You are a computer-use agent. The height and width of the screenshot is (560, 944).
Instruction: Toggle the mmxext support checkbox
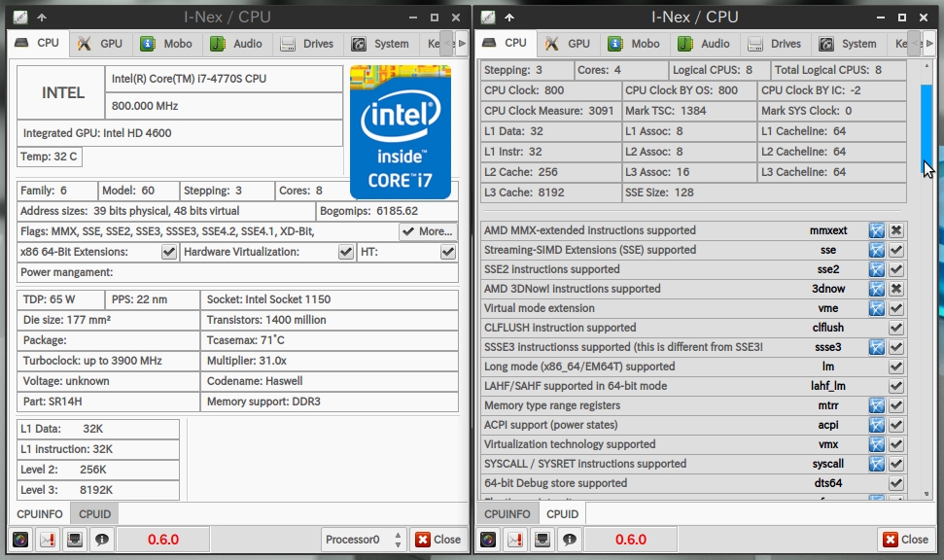(896, 230)
